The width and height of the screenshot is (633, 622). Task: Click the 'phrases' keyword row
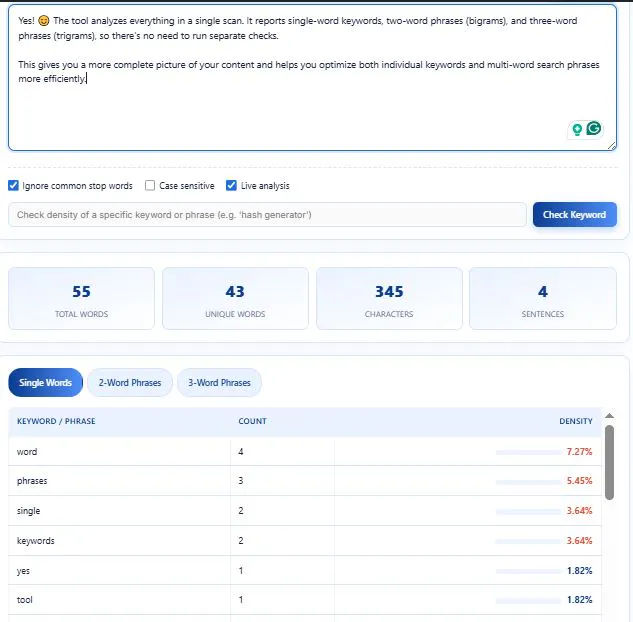click(305, 481)
